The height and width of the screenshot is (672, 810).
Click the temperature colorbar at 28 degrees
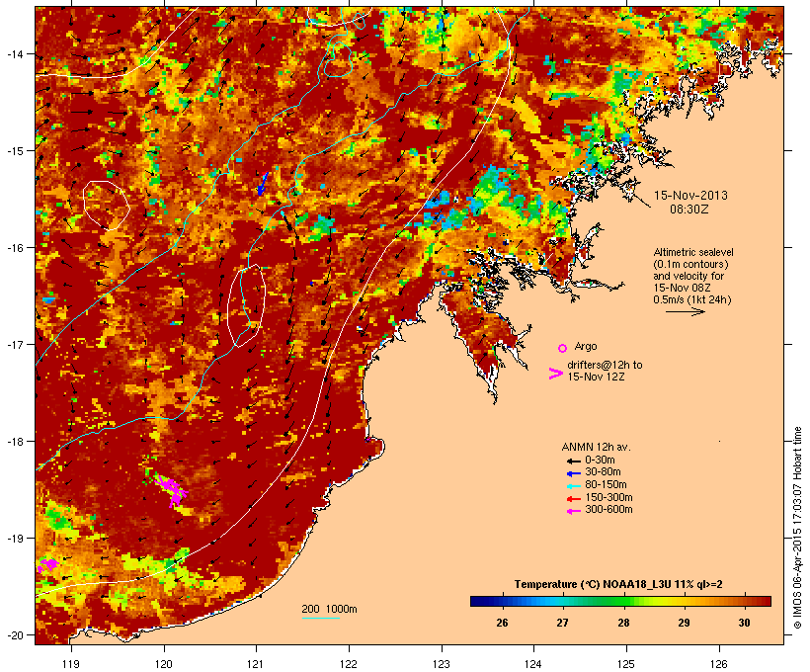tap(623, 601)
